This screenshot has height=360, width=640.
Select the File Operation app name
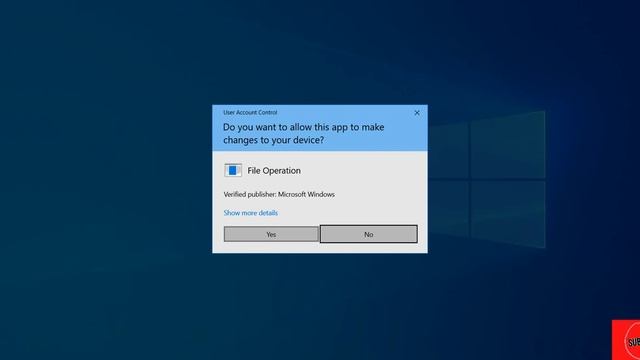pos(274,171)
